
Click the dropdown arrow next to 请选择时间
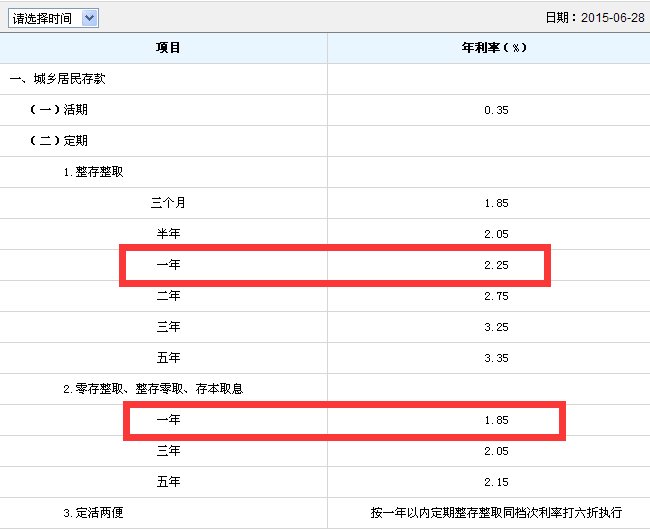(90, 18)
